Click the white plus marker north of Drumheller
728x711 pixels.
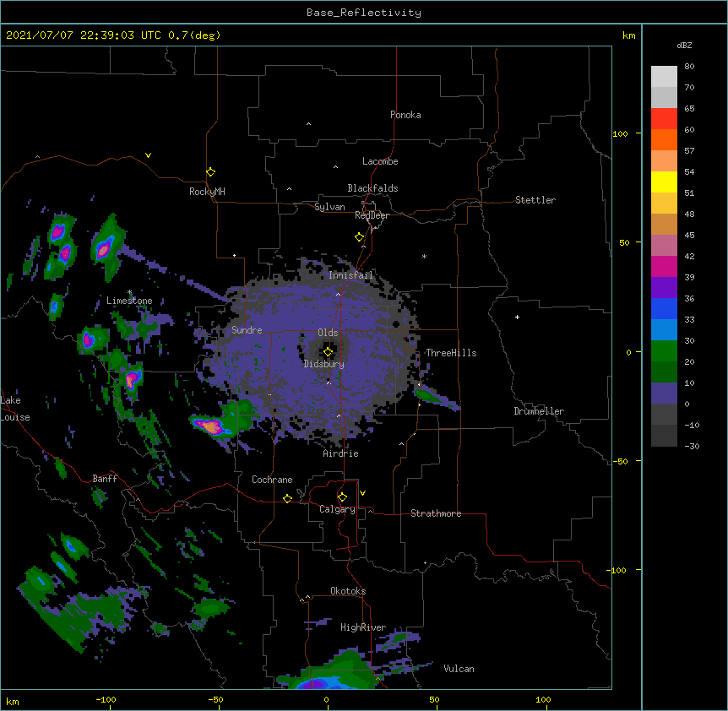click(x=517, y=317)
